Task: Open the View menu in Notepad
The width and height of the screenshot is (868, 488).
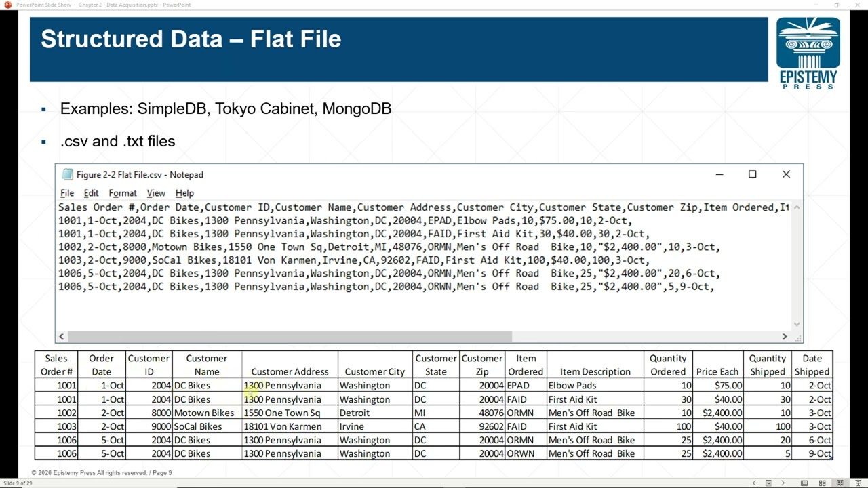Action: click(x=156, y=193)
